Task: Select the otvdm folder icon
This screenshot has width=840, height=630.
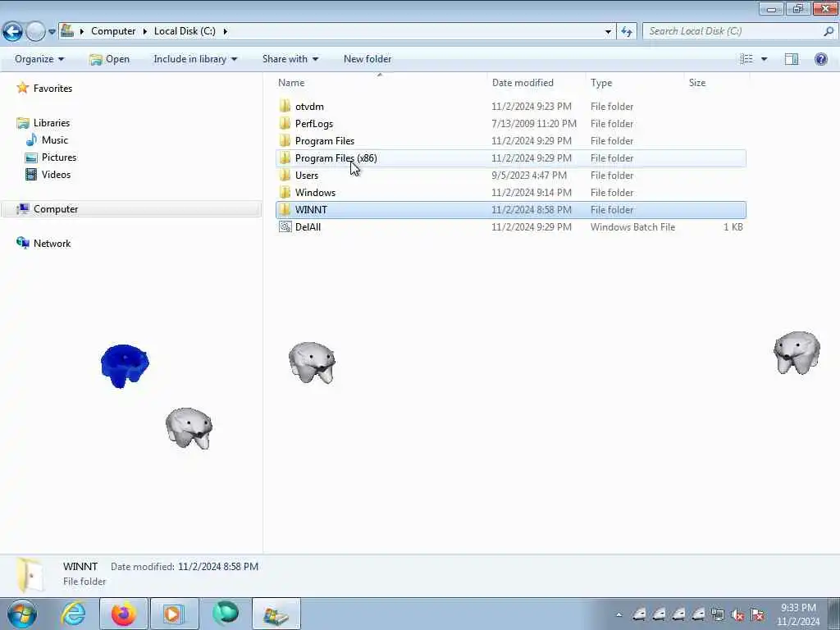Action: (285, 106)
